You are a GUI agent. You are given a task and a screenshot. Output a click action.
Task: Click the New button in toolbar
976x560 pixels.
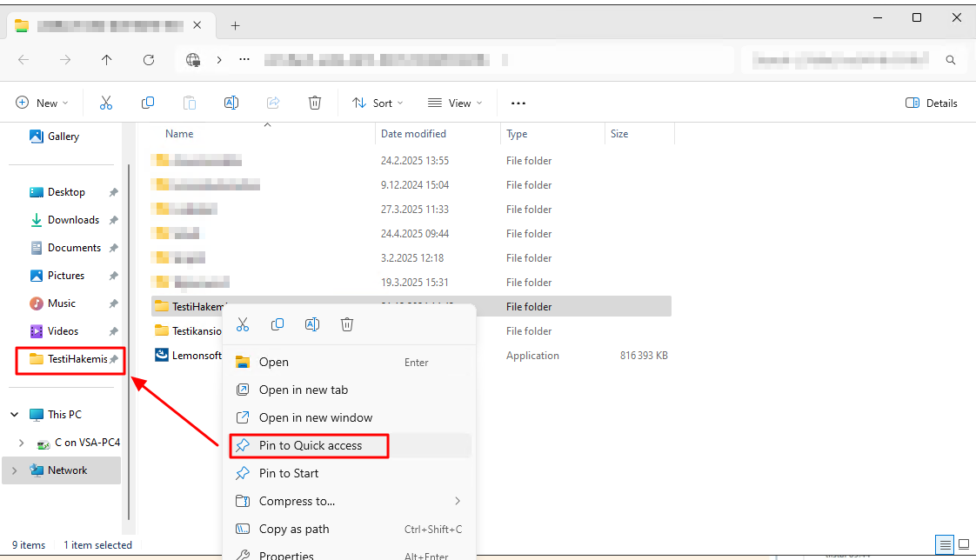click(x=41, y=103)
